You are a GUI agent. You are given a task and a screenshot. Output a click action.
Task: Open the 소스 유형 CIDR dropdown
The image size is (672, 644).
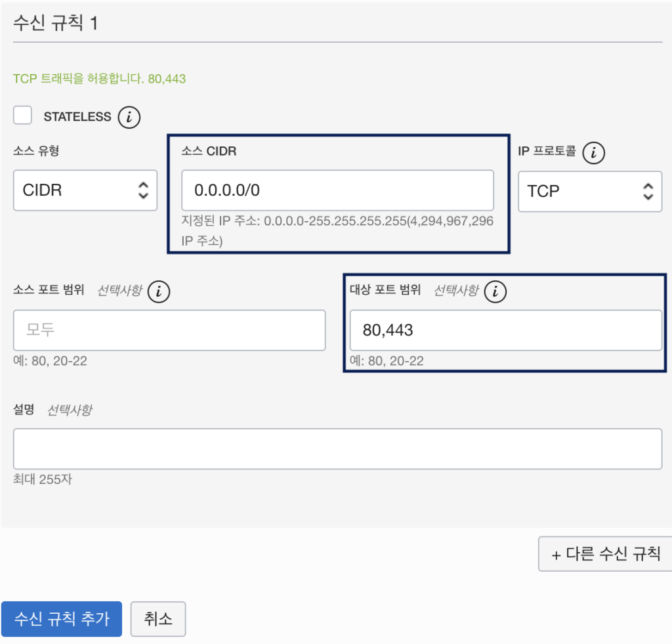[x=85, y=190]
